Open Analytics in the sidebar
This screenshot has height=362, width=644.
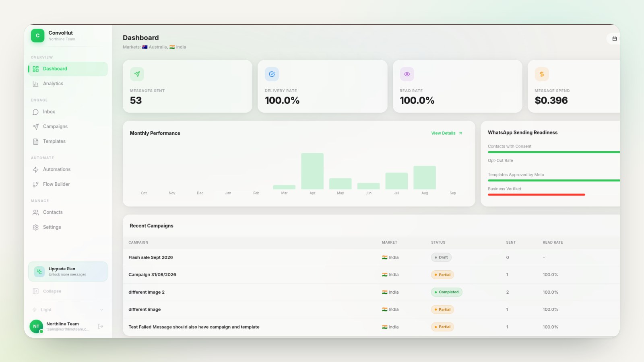(68, 84)
